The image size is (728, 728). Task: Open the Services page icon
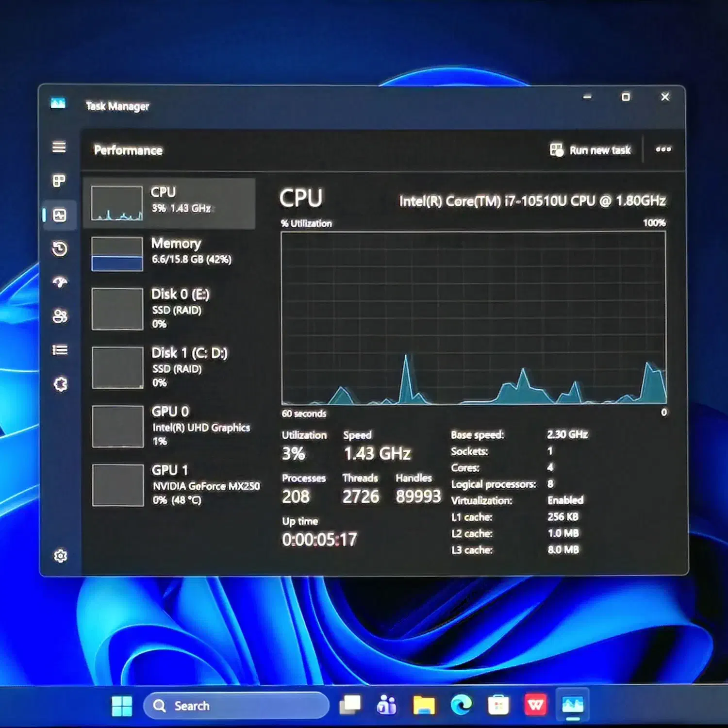60,384
